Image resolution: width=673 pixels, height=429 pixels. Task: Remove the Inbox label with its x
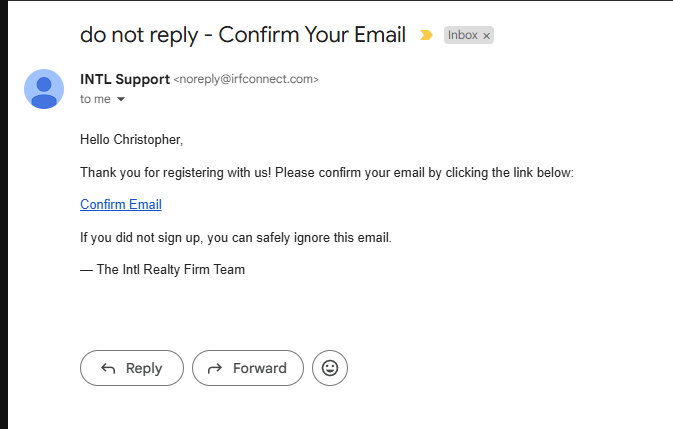tap(486, 36)
